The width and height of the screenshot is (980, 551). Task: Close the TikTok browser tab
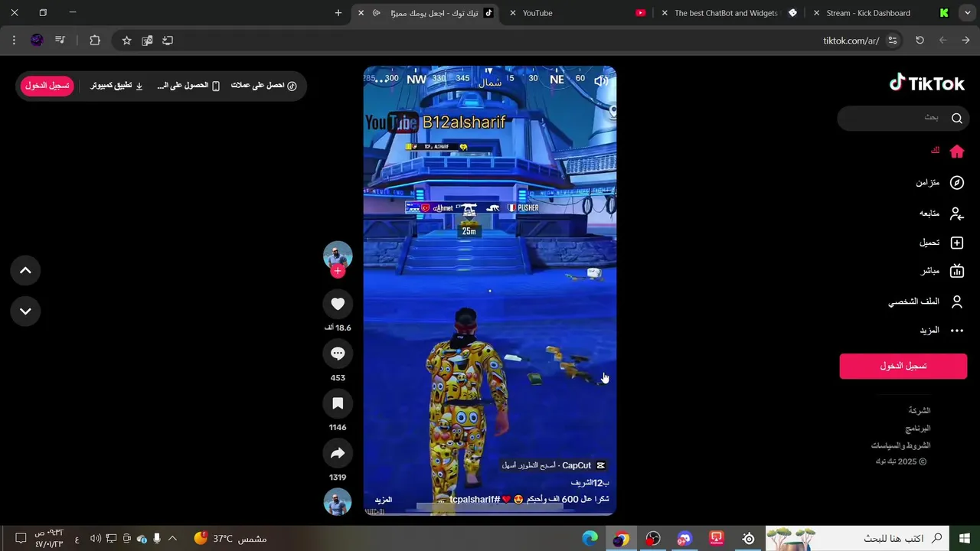pos(361,13)
